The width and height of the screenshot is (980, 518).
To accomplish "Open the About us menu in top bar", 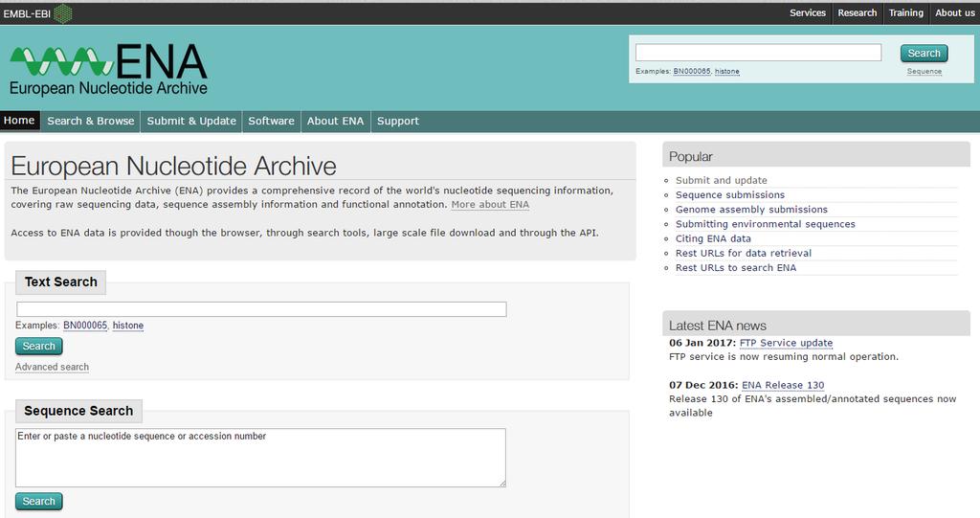I will (954, 13).
